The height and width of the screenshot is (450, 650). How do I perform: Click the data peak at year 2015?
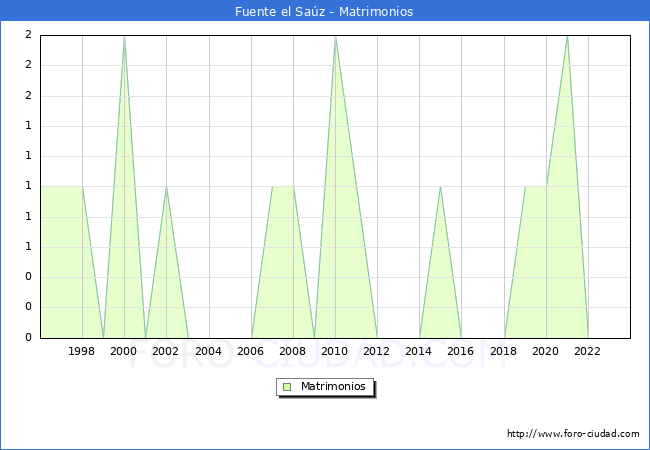pyautogui.click(x=440, y=187)
